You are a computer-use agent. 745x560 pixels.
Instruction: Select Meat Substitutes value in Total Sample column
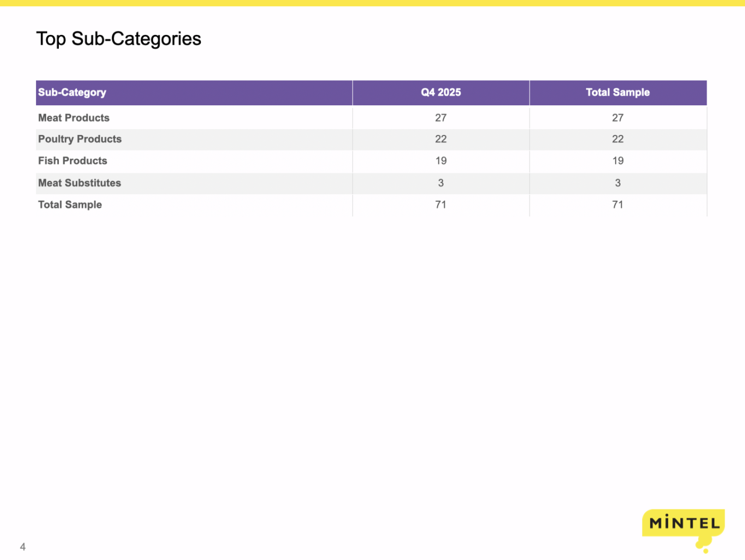[618, 183]
